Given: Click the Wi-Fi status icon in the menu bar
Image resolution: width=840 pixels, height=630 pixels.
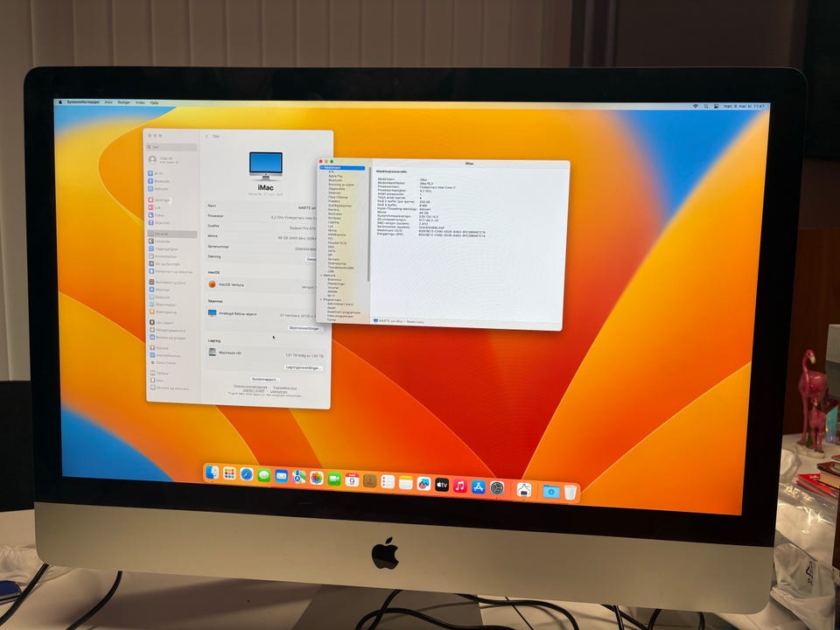Looking at the screenshot, I should coord(696,106).
